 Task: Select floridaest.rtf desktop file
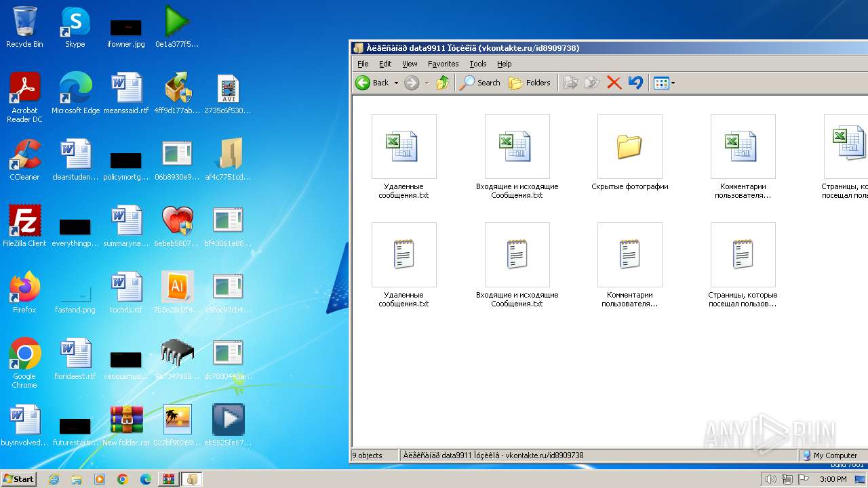pyautogui.click(x=75, y=359)
